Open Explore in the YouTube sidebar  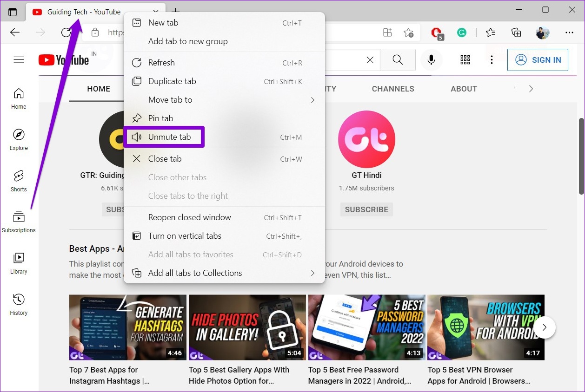(19, 140)
